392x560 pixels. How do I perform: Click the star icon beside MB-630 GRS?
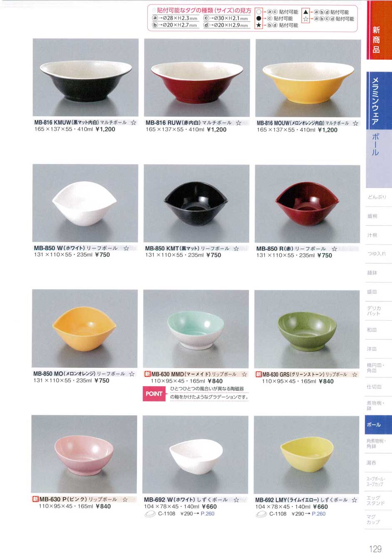click(355, 374)
